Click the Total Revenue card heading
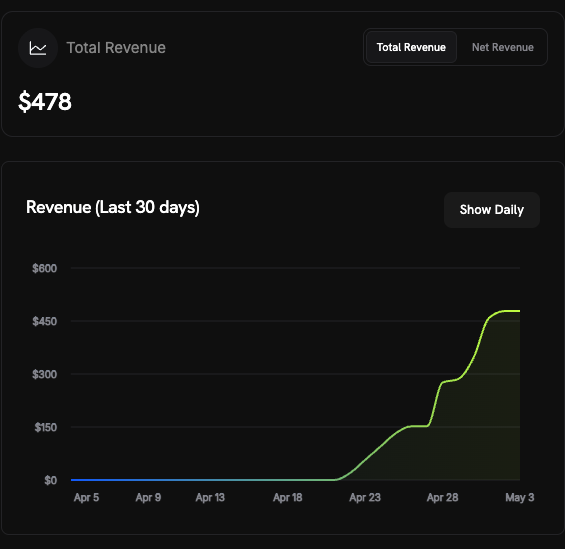The width and height of the screenshot is (565, 549). pyautogui.click(x=116, y=48)
